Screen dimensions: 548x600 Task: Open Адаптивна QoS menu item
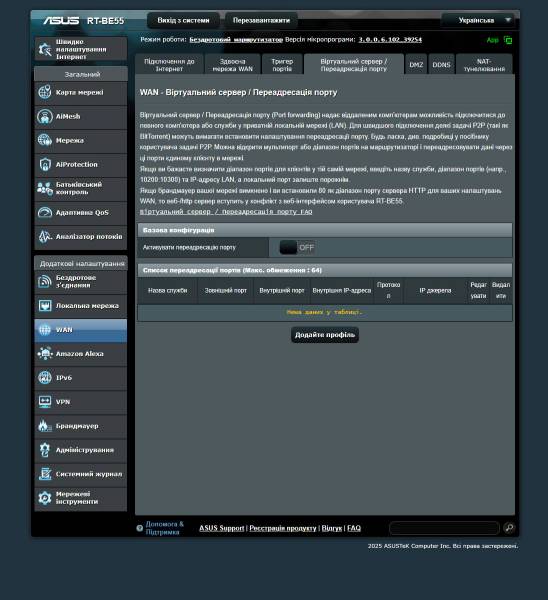click(81, 213)
